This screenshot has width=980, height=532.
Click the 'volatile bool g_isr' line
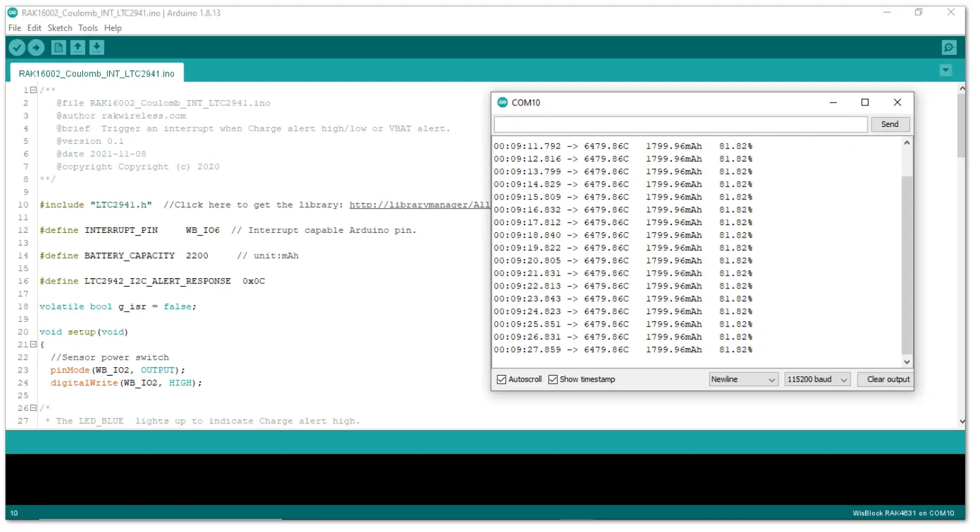click(x=118, y=307)
